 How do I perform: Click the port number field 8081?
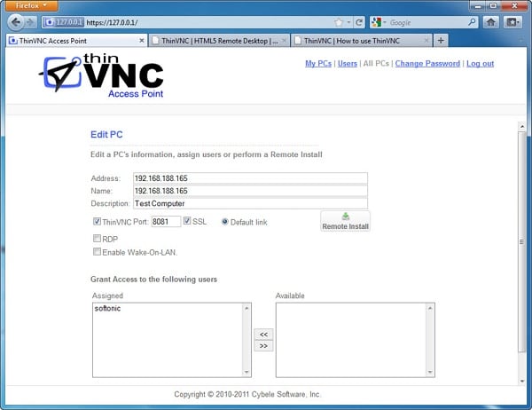[x=166, y=222]
